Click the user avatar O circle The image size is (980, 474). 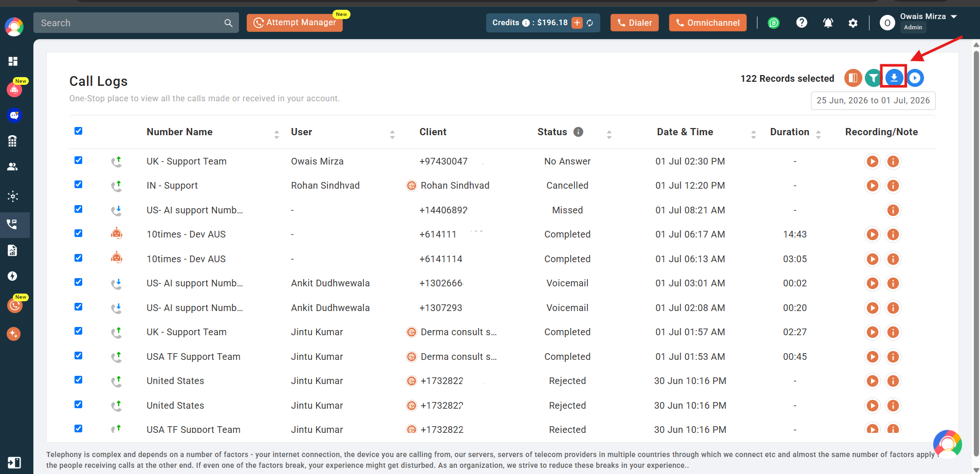click(887, 23)
